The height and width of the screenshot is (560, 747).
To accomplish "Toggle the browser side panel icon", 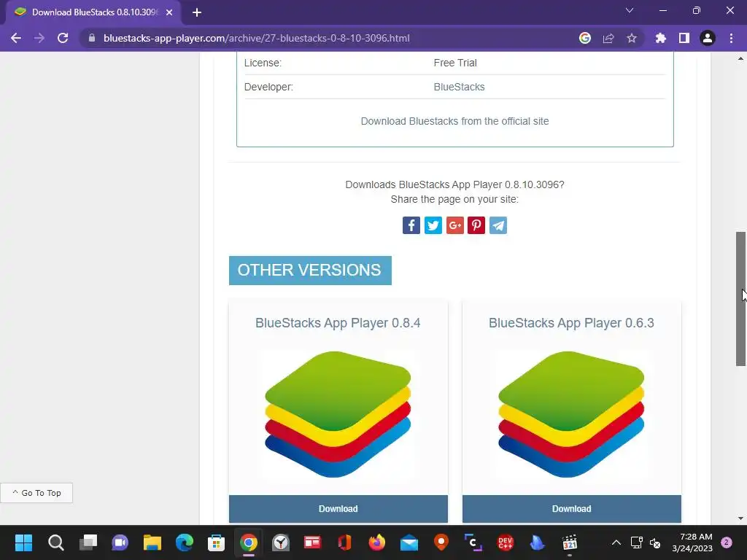I will pos(684,38).
